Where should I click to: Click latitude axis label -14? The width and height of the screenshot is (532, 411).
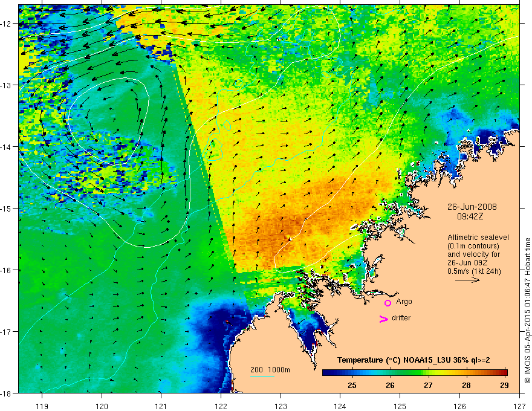click(x=7, y=147)
